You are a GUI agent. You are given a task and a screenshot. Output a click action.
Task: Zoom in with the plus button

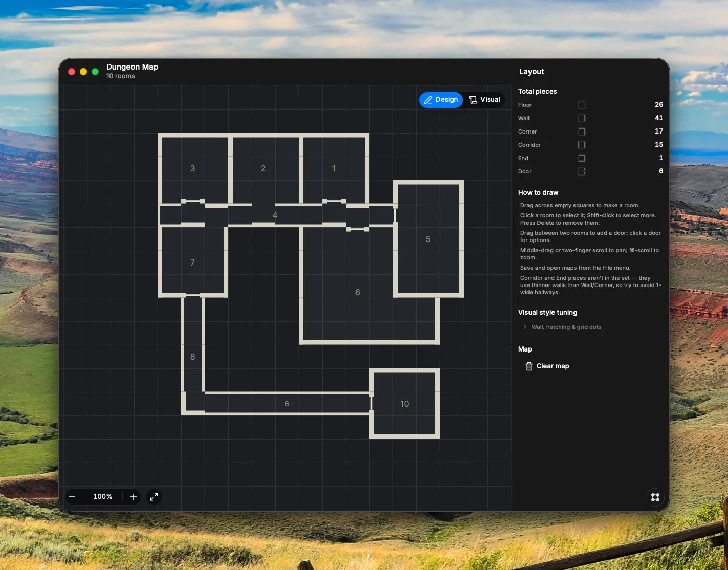(x=133, y=497)
